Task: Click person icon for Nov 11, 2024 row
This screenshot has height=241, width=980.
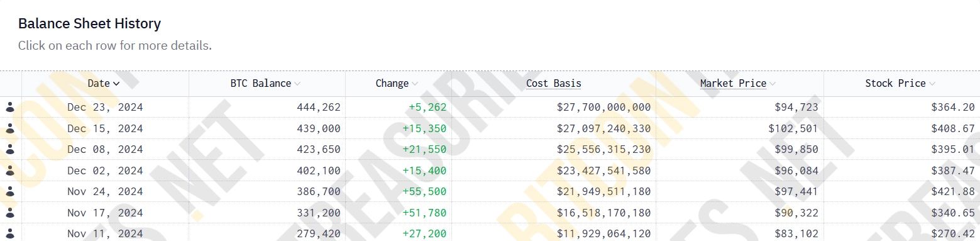Action: (x=9, y=233)
